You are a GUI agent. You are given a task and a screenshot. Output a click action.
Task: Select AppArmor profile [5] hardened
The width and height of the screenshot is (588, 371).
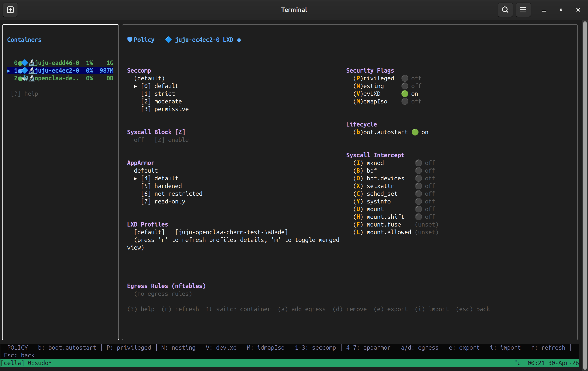(161, 186)
